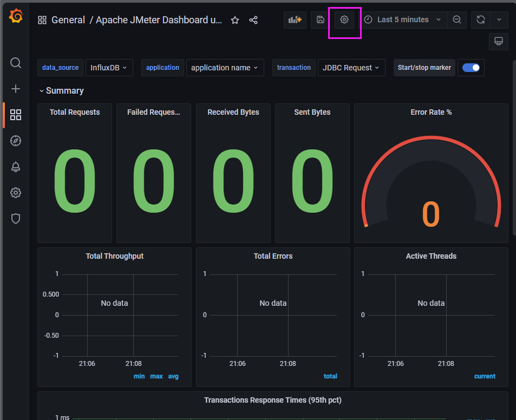Collapse the Summary row
This screenshot has width=516, height=420.
point(62,91)
